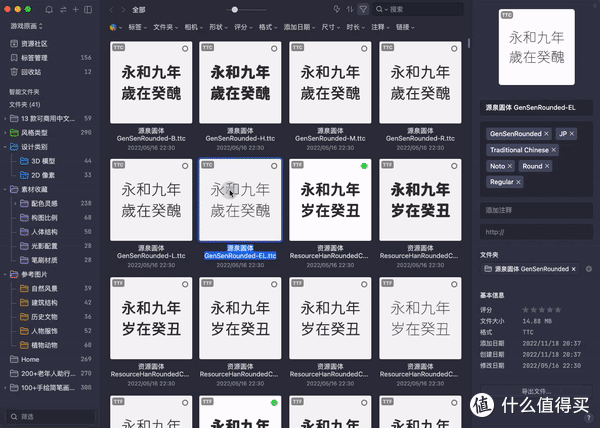The width and height of the screenshot is (600, 428).
Task: Open 资源社区 in the sidebar
Action: coord(35,44)
